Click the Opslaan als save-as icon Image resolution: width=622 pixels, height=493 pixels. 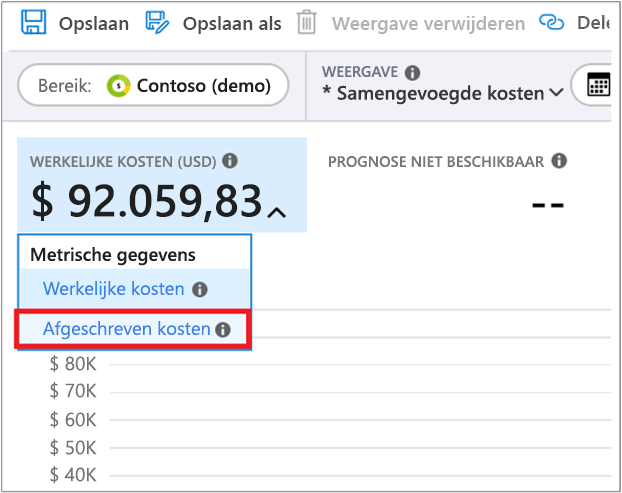157,23
